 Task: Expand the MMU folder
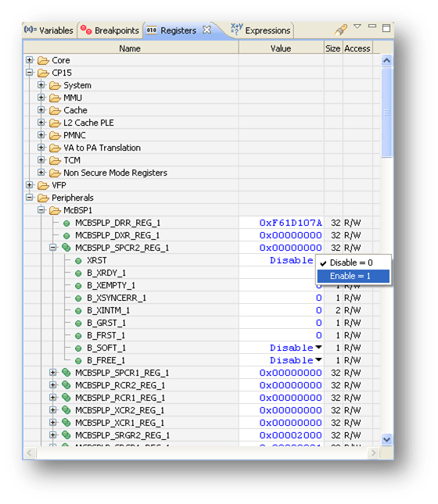click(41, 98)
